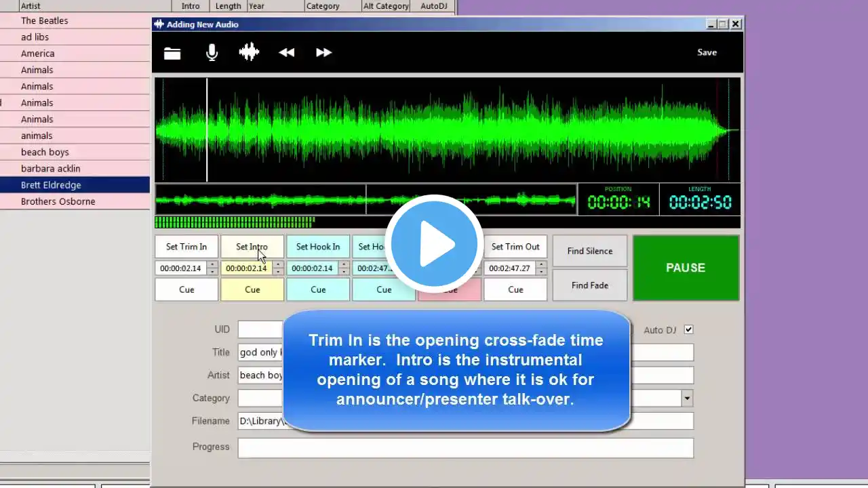Adjust the Hook In time stepper arrows
868x488 pixels.
[344, 268]
